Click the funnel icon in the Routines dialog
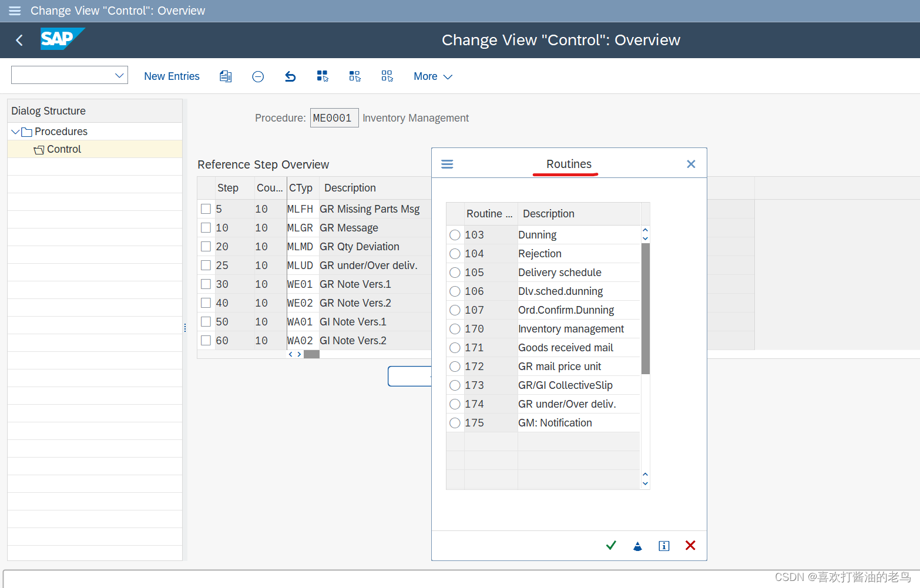This screenshot has height=588, width=920. click(637, 545)
